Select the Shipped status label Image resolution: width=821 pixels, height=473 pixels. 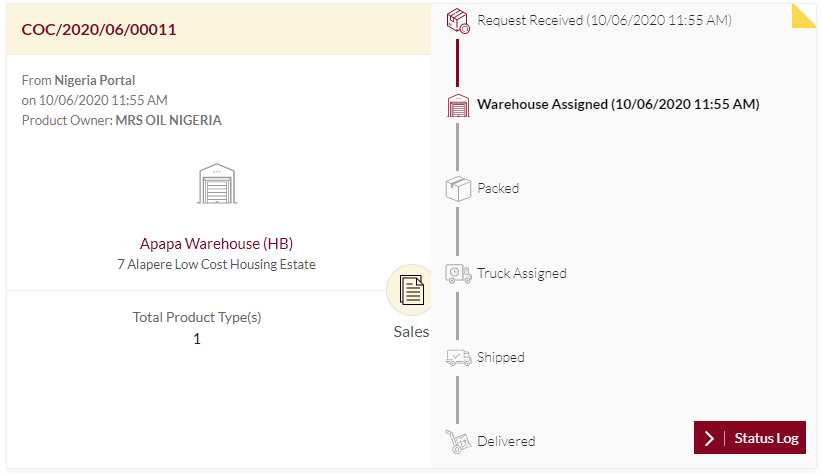[x=501, y=357]
